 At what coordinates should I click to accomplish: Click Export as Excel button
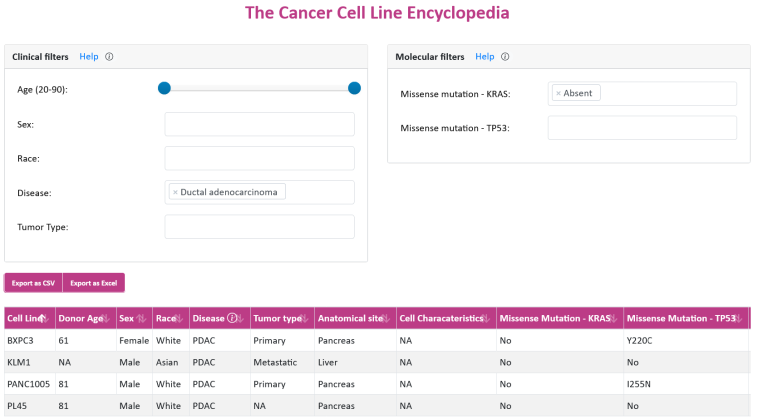93,283
